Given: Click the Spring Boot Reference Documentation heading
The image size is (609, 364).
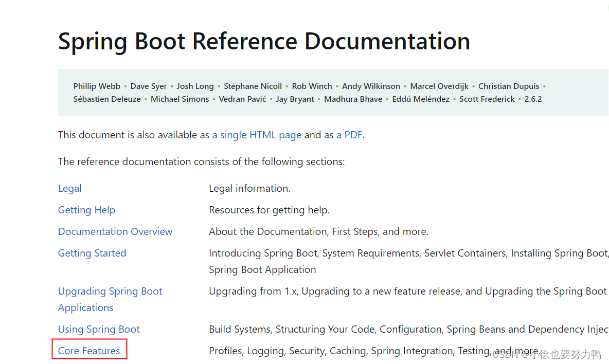Looking at the screenshot, I should 264,41.
